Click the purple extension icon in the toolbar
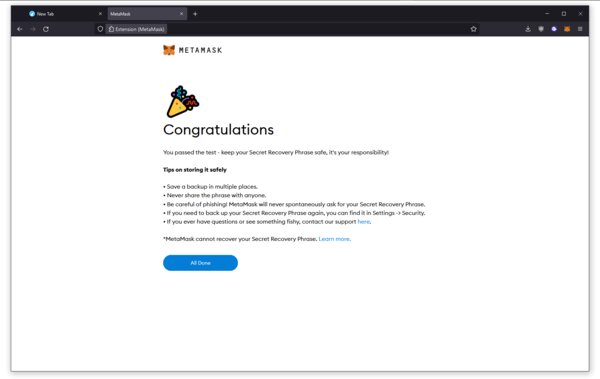Screen dimensions: 600x379 coord(554,29)
